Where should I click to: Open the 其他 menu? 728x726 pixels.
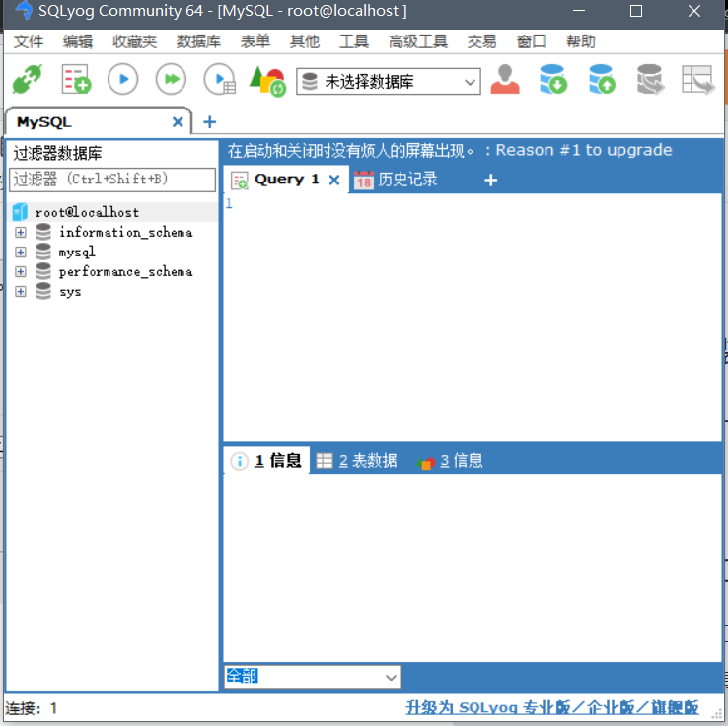tap(305, 41)
